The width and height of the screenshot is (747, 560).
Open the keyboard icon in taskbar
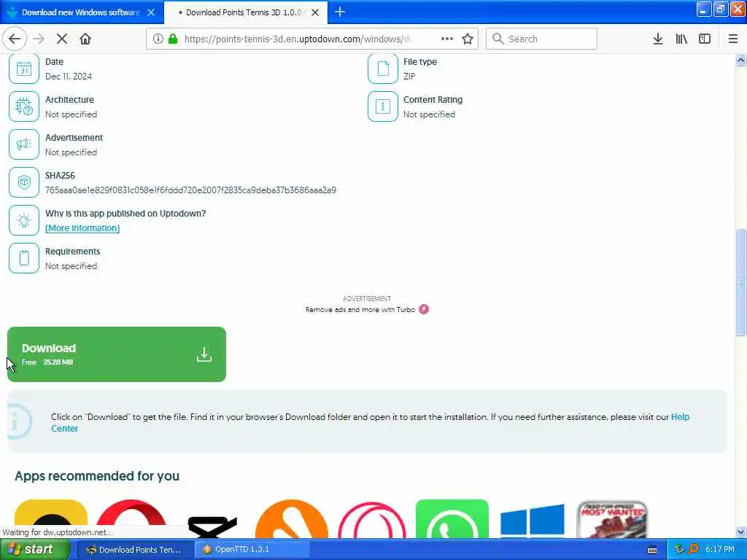[652, 550]
